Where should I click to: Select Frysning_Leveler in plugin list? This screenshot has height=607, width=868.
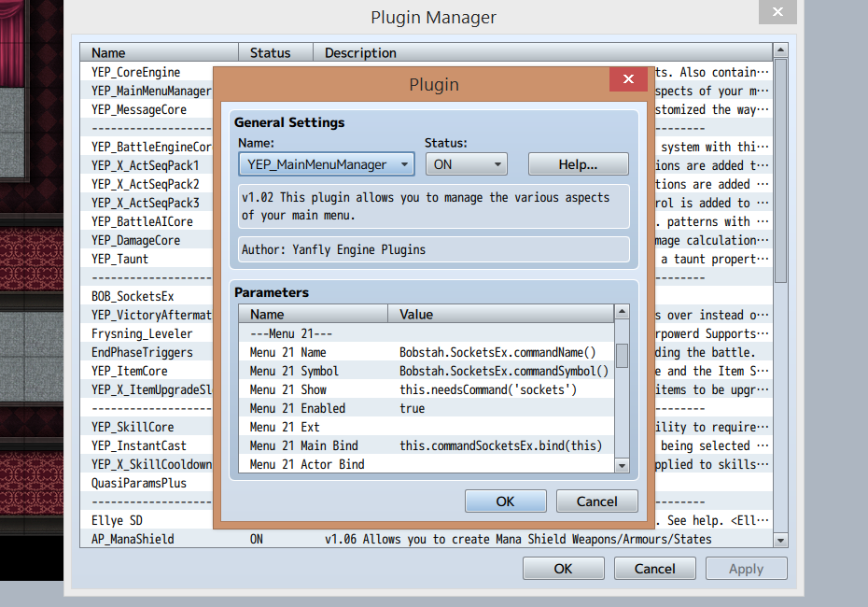pos(142,334)
